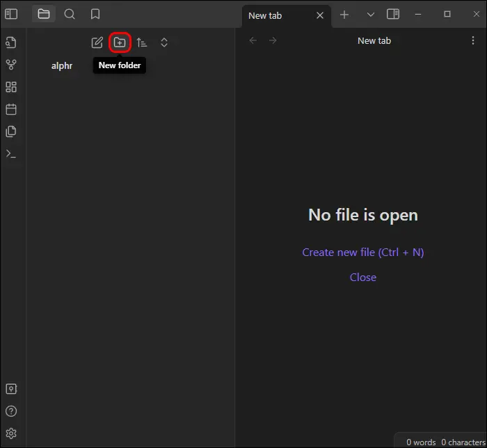Open Settings gear icon

click(11, 433)
